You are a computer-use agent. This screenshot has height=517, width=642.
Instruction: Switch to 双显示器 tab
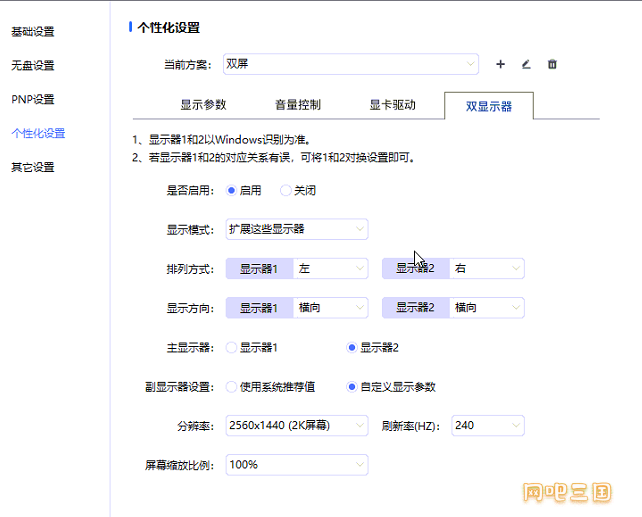(489, 106)
